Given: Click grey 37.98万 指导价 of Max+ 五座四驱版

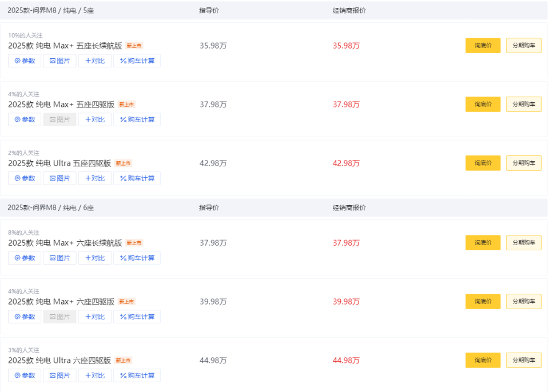Looking at the screenshot, I should tap(213, 105).
